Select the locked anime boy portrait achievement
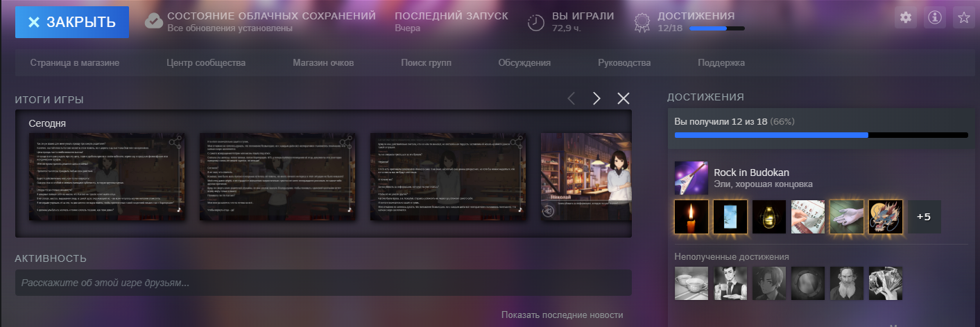The image size is (980, 327). (769, 283)
